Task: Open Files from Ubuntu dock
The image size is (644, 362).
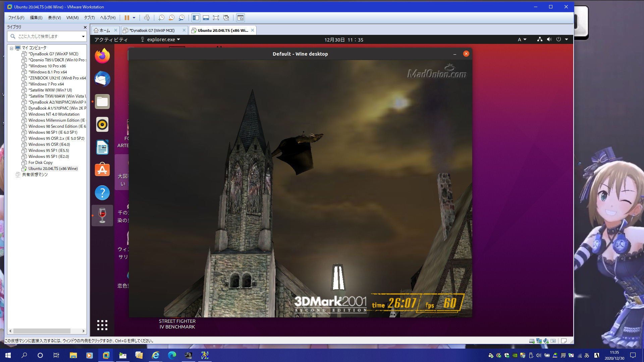Action: coord(102,102)
